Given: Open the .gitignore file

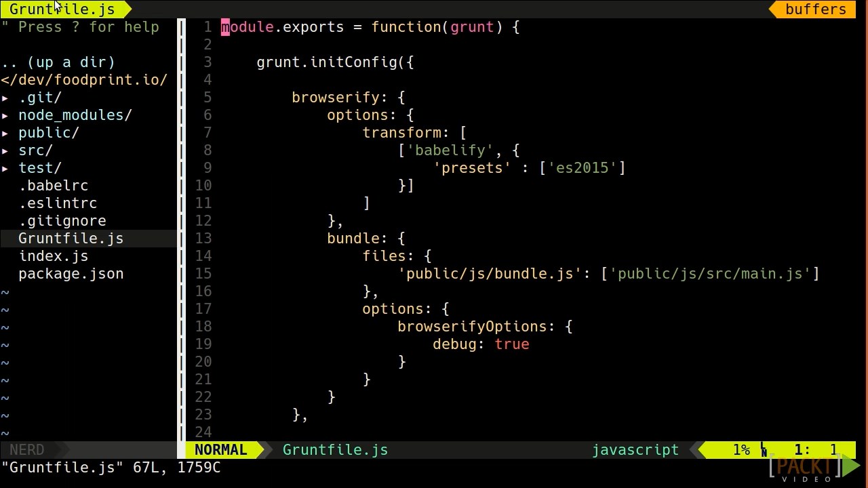Looking at the screenshot, I should tap(62, 221).
